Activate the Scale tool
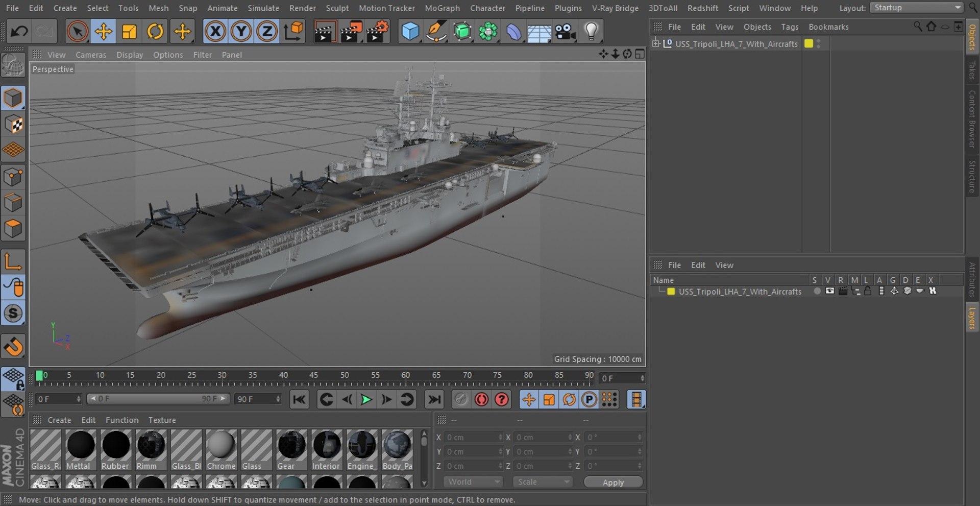Viewport: 980px width, 506px height. tap(129, 32)
